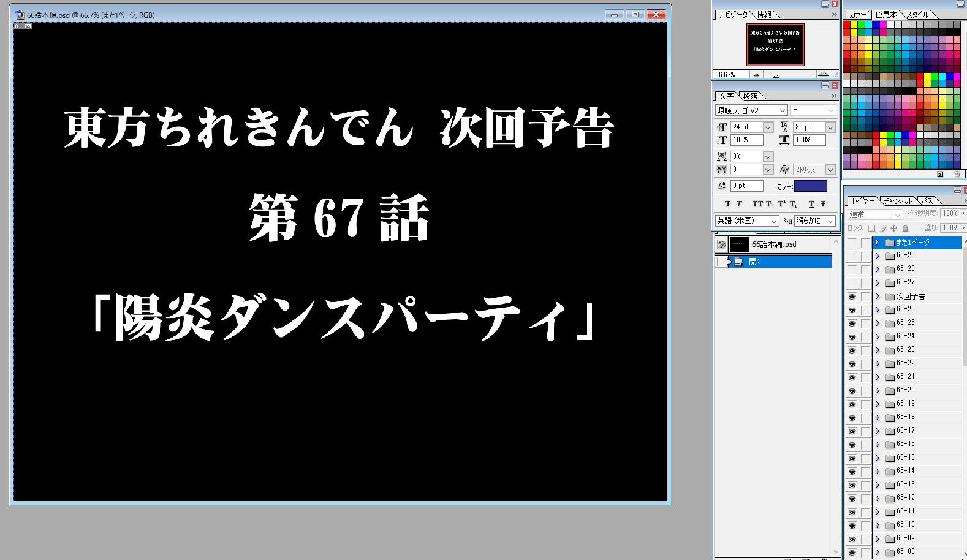Apply faux italic to text
The width and height of the screenshot is (967, 560).
pyautogui.click(x=739, y=204)
